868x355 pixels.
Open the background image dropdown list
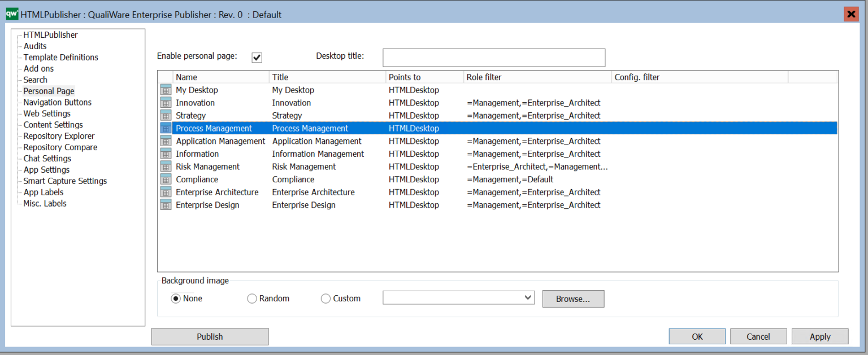pyautogui.click(x=528, y=297)
